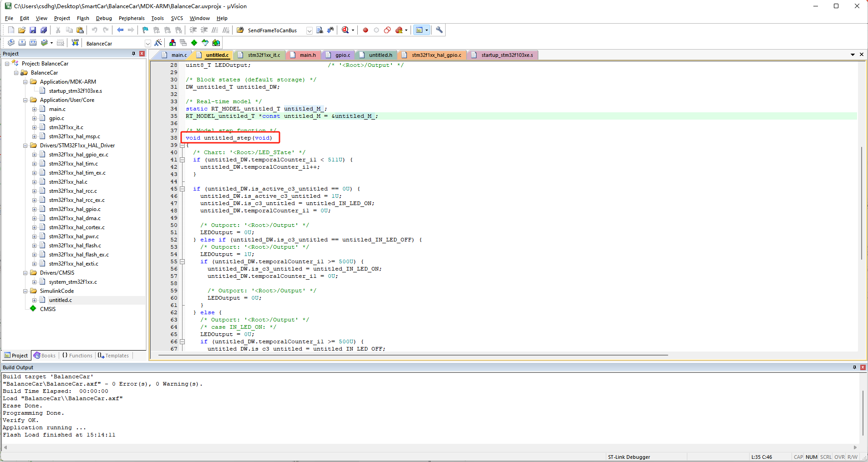The height and width of the screenshot is (462, 868).
Task: Open Configuration wrench icon
Action: click(439, 30)
